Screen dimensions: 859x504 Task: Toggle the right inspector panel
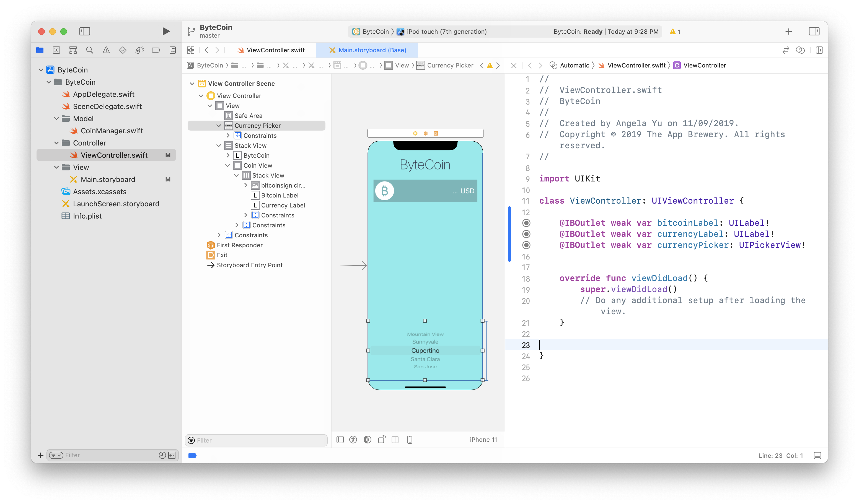pyautogui.click(x=814, y=31)
